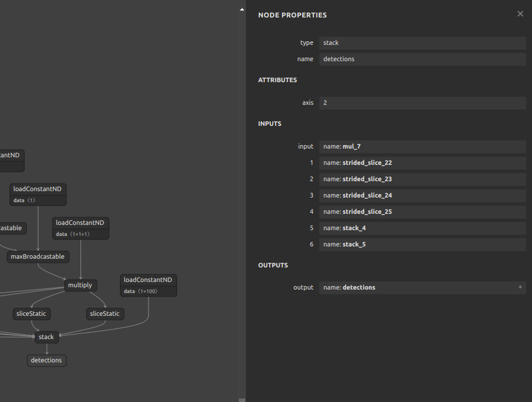Select loadConstantND node with data 1×1×1
Image resolution: width=532 pixels, height=402 pixels.
tap(80, 228)
